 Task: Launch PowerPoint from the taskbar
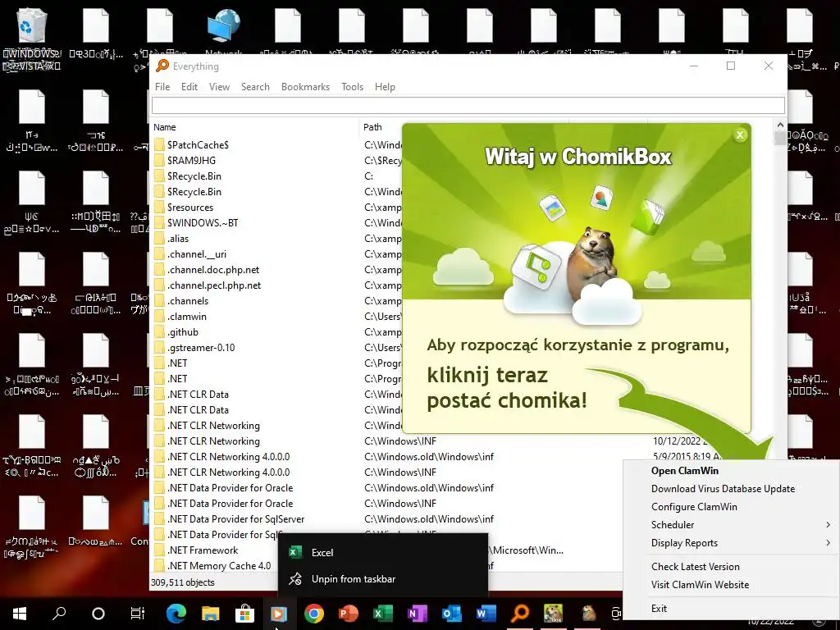tap(348, 614)
